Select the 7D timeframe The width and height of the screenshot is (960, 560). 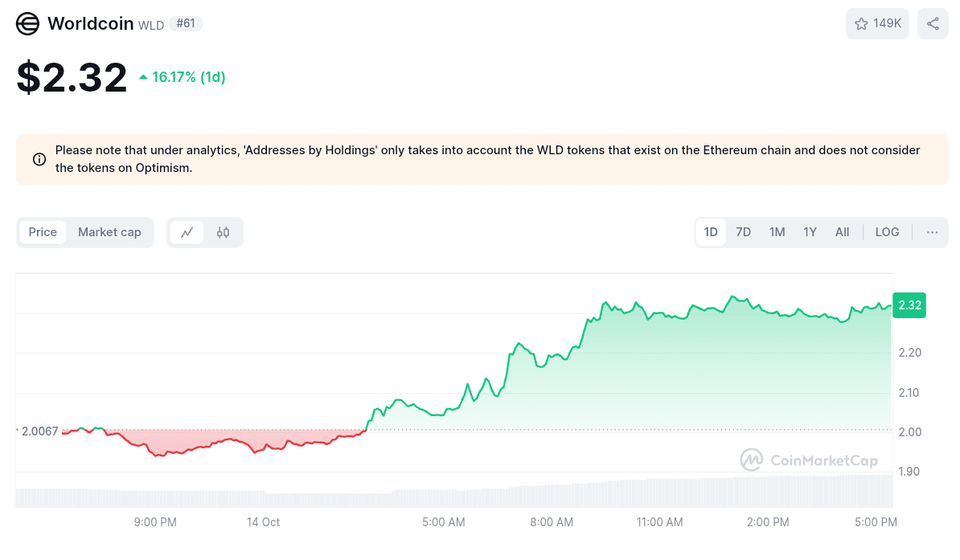[743, 232]
